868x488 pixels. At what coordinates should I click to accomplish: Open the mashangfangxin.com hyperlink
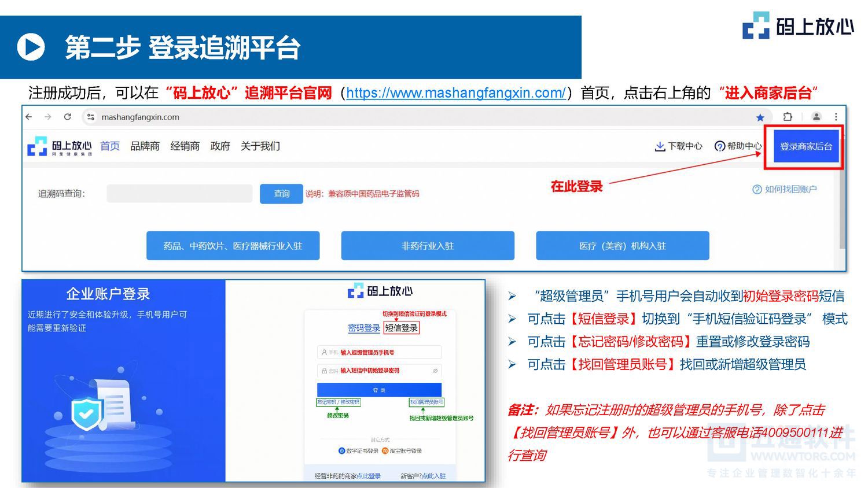pyautogui.click(x=455, y=93)
